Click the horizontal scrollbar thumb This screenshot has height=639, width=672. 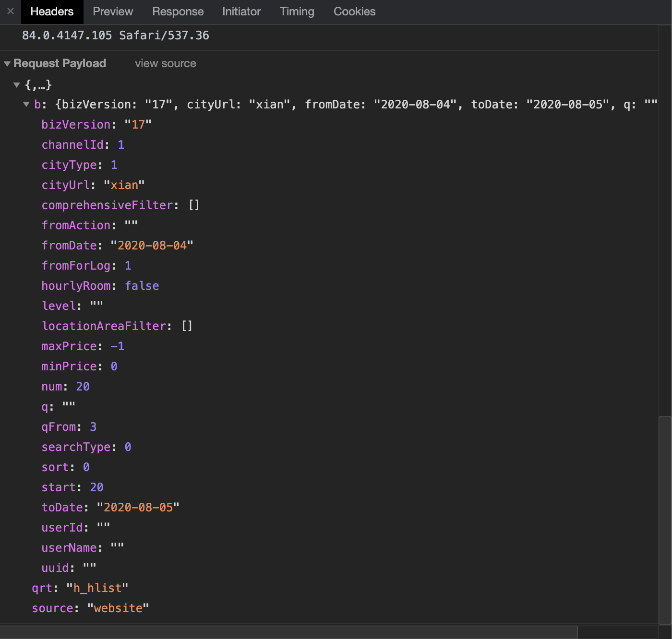[289, 632]
